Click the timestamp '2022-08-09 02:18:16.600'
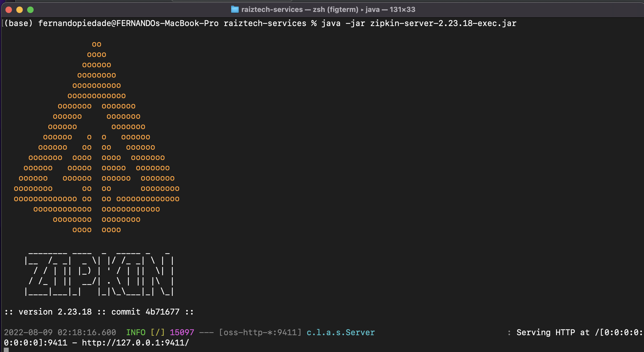Viewport: 644px width, 352px height. point(60,332)
